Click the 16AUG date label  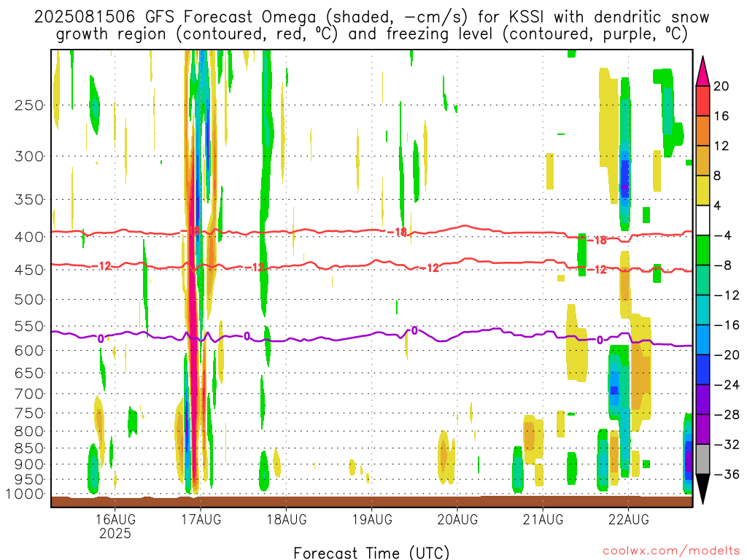(115, 519)
